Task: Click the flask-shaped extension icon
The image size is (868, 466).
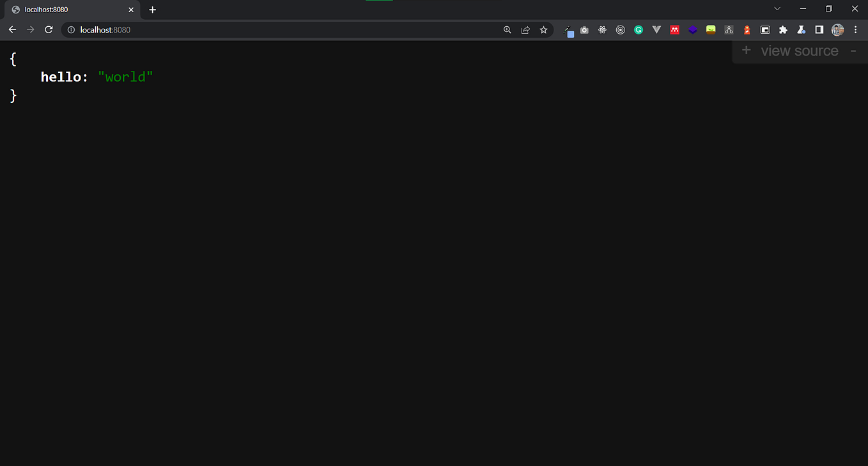Action: click(x=801, y=29)
